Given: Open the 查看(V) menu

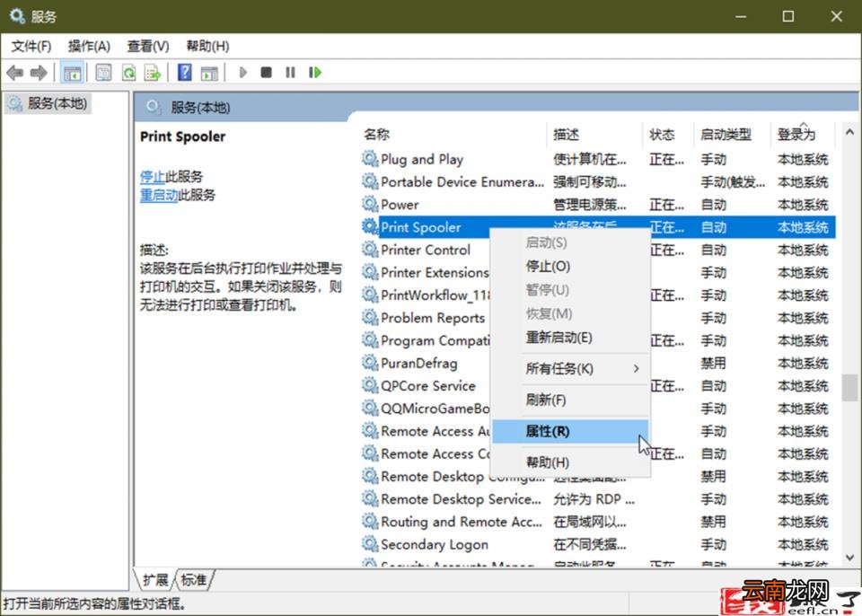Looking at the screenshot, I should click(148, 46).
